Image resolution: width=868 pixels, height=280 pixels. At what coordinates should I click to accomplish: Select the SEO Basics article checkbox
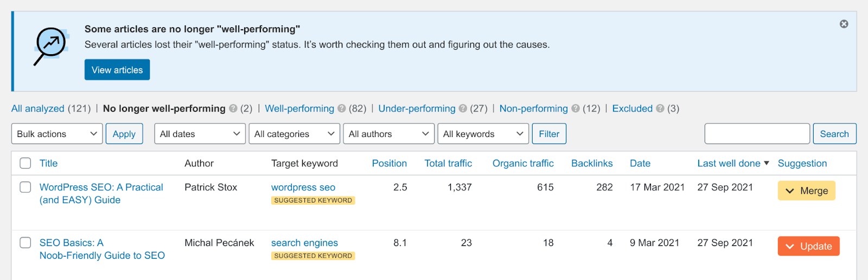click(x=25, y=243)
